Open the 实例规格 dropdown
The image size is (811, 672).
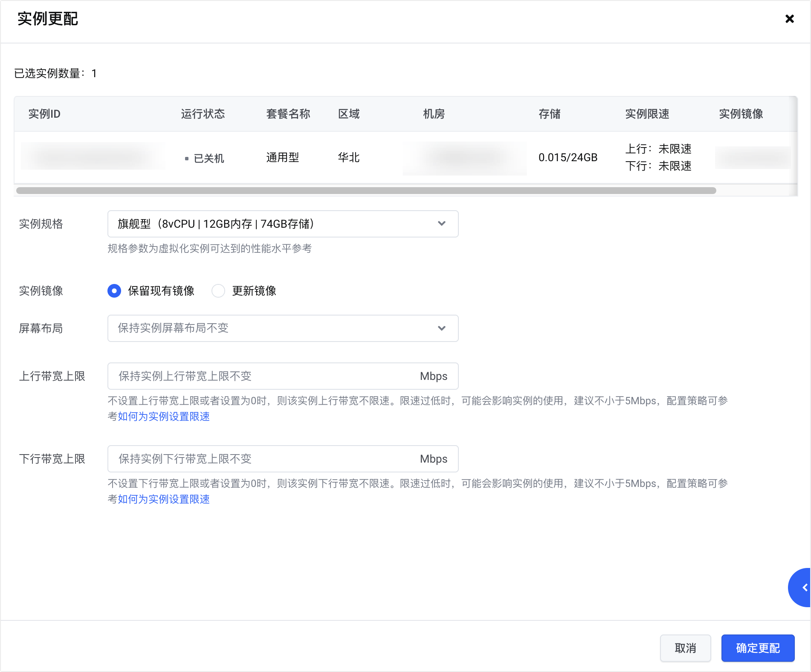(273, 224)
